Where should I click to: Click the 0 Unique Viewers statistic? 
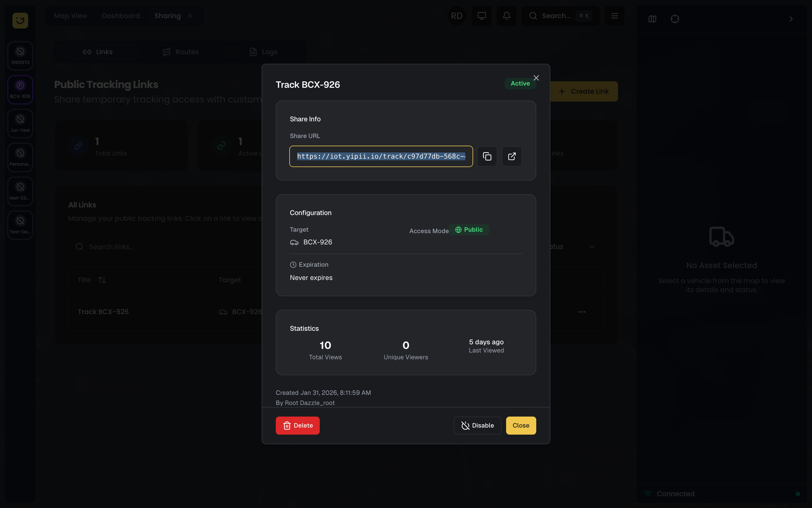click(x=406, y=350)
